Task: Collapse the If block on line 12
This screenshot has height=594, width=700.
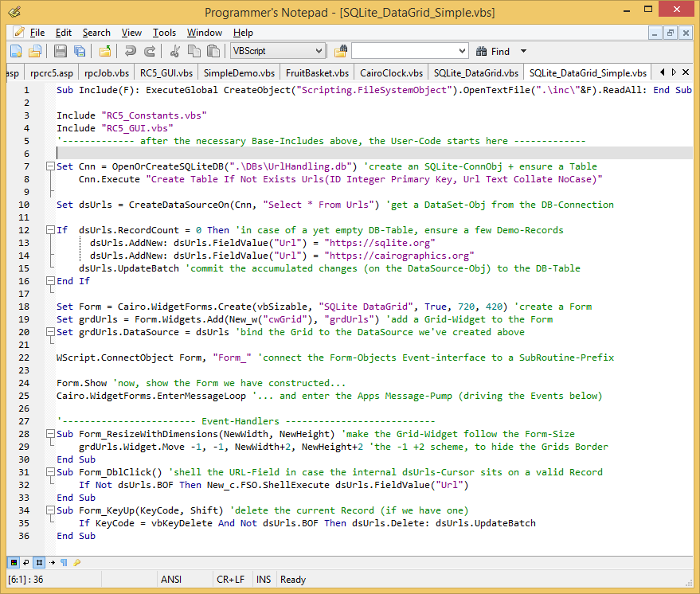Action: click(49, 230)
